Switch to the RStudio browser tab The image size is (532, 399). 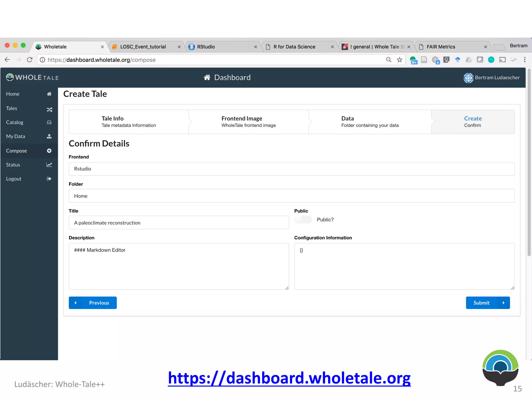[222, 47]
